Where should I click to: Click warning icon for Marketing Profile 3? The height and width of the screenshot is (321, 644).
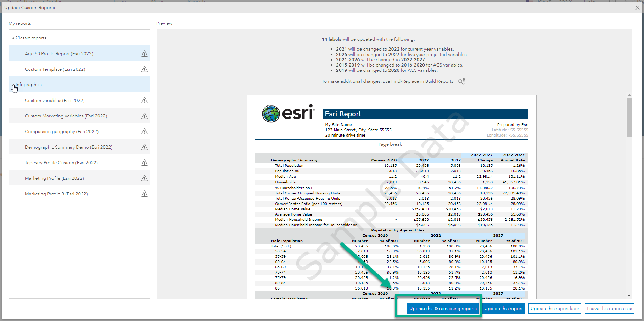tap(145, 194)
